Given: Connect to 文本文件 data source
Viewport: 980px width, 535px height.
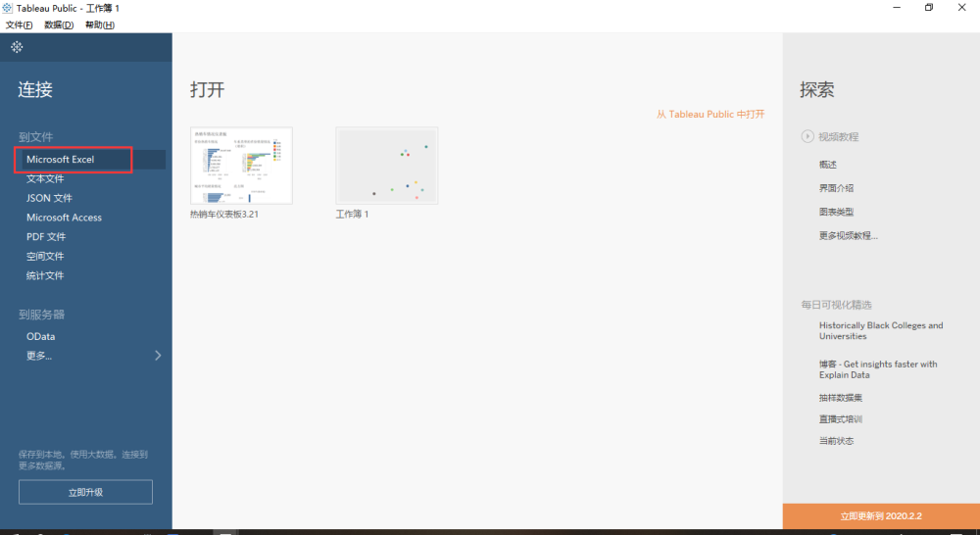Looking at the screenshot, I should point(45,178).
